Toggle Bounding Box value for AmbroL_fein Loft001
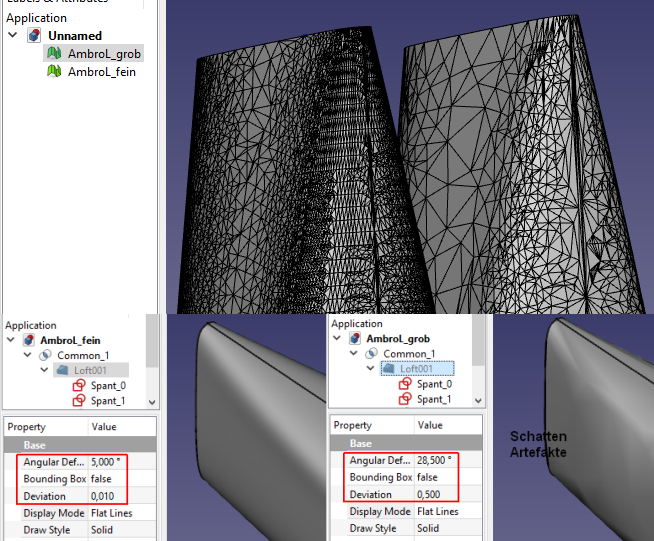 [112, 478]
